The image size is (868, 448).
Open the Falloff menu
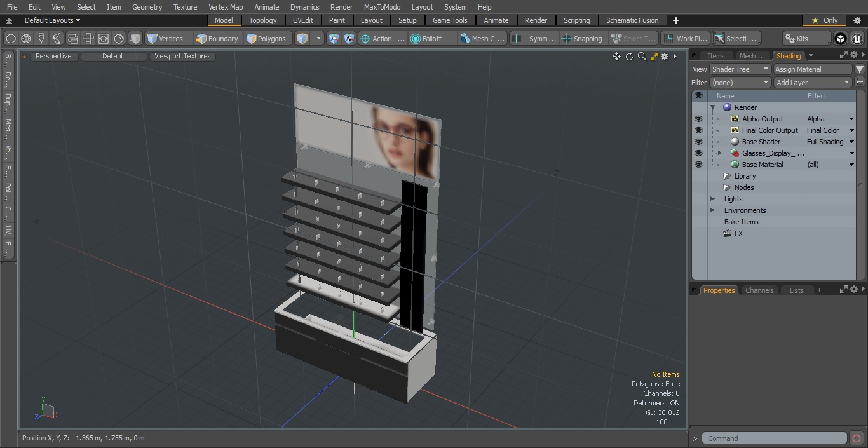pyautogui.click(x=433, y=39)
